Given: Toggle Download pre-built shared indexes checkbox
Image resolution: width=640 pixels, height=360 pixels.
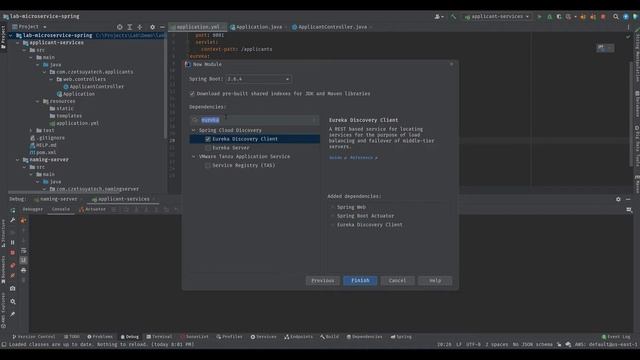Looking at the screenshot, I should click(192, 93).
